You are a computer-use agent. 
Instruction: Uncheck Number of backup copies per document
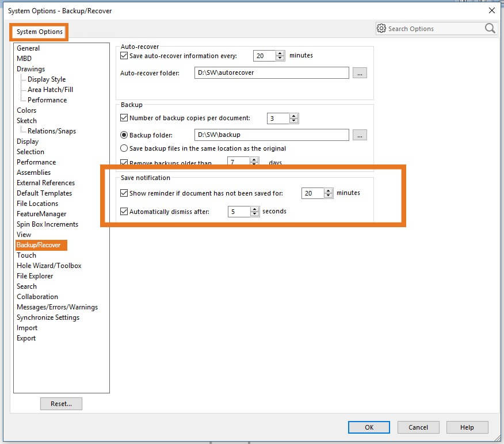pyautogui.click(x=124, y=118)
